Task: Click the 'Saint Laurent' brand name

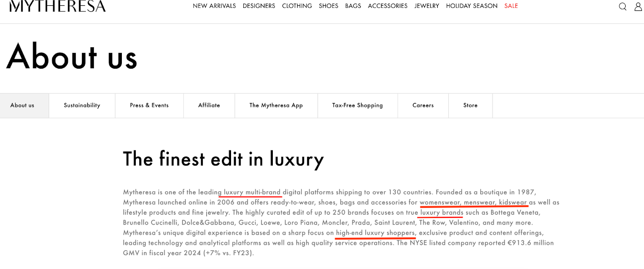Action: click(394, 223)
